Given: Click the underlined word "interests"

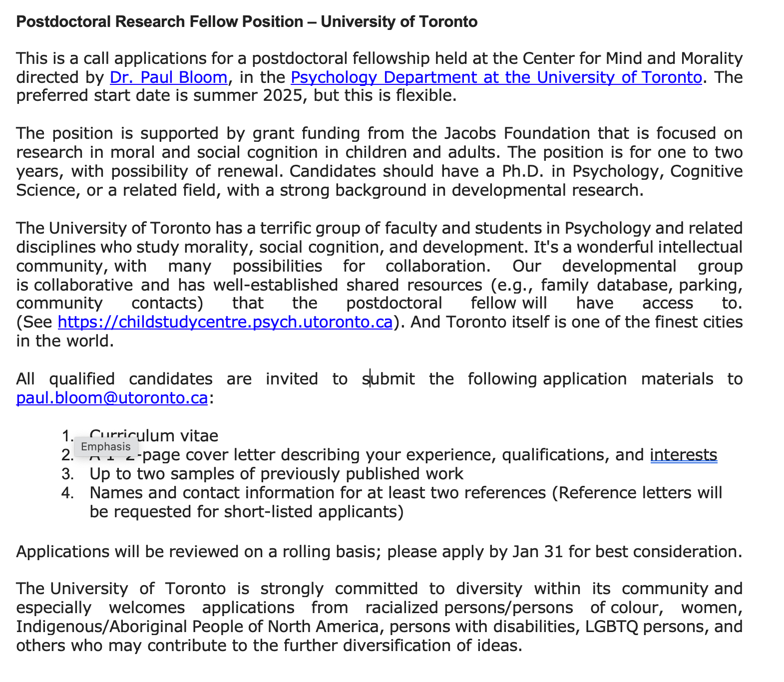Looking at the screenshot, I should coord(683,455).
